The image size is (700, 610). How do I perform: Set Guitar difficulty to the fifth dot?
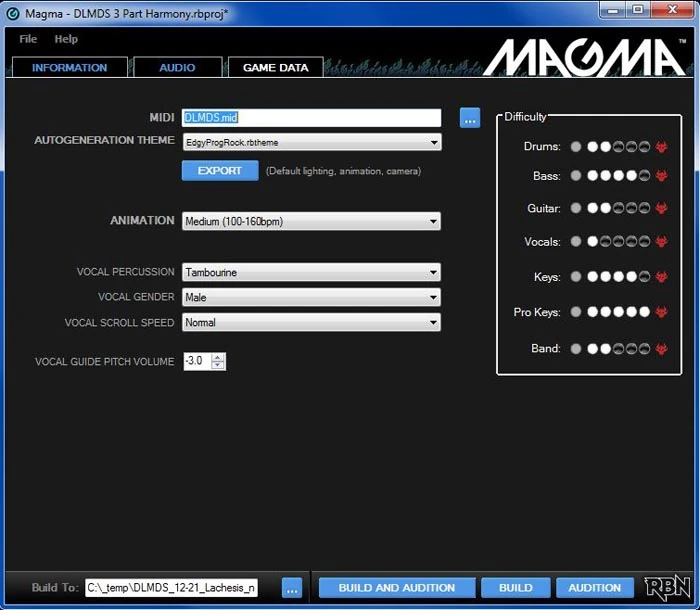click(x=644, y=208)
